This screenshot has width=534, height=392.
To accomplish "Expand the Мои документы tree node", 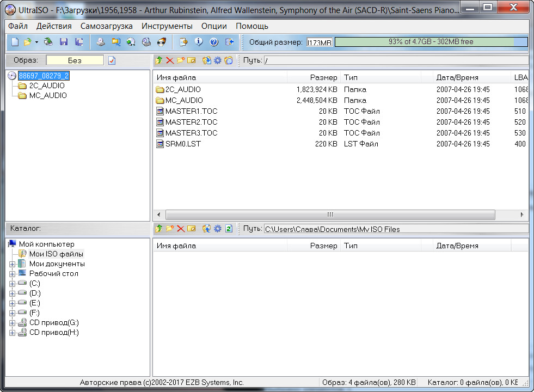I will pyautogui.click(x=12, y=264).
